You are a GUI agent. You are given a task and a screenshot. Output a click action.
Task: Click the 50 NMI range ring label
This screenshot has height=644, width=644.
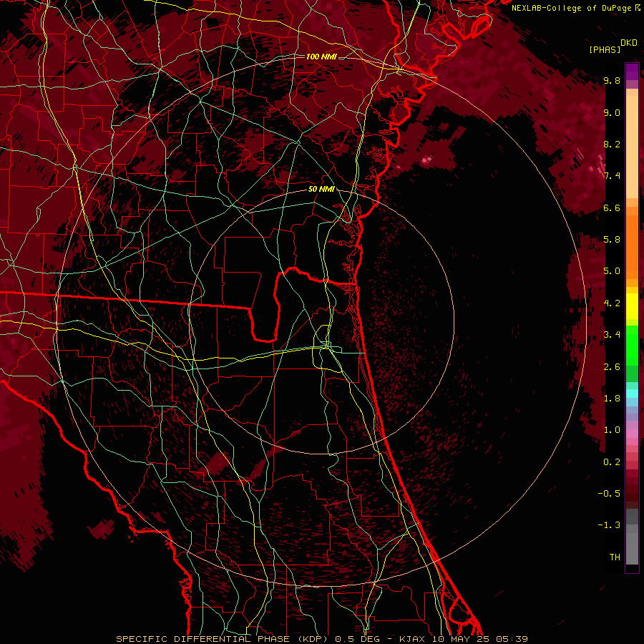pyautogui.click(x=321, y=190)
